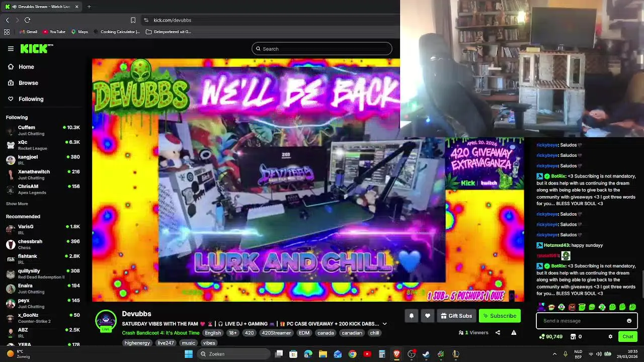Toggle stream notifications bell
The height and width of the screenshot is (362, 644).
(x=412, y=316)
